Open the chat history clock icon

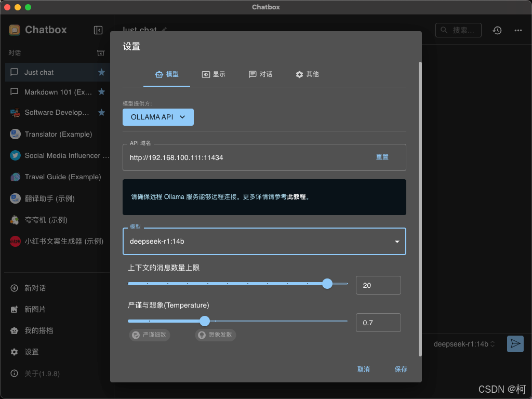pyautogui.click(x=497, y=30)
